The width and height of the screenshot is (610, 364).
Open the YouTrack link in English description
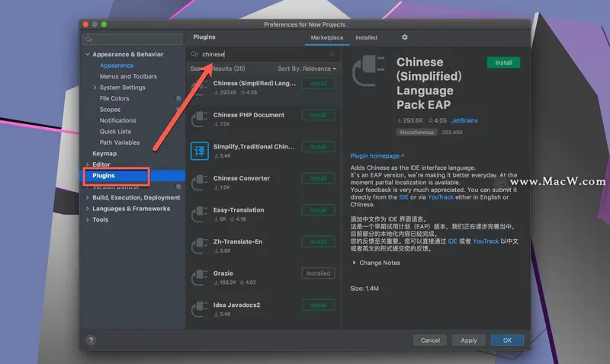[441, 197]
